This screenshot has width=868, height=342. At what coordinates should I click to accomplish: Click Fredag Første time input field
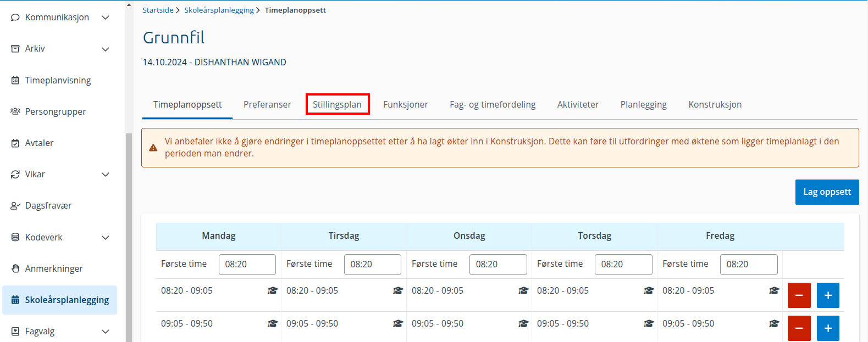pos(749,264)
